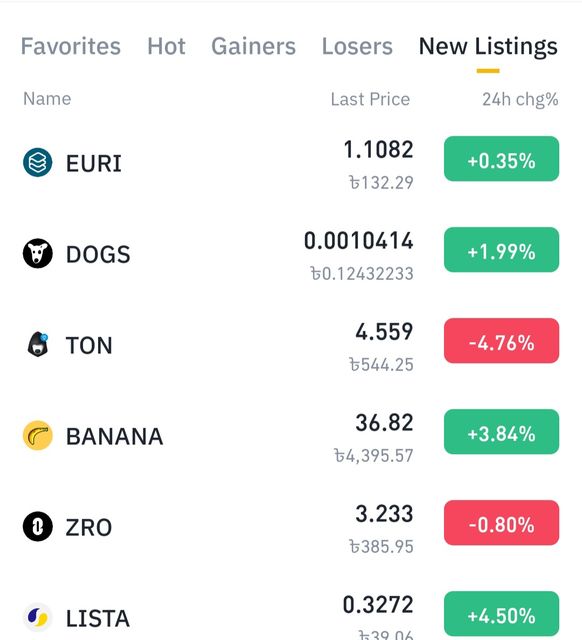
Task: Tap the green +0.35% EURI change badge
Action: (x=501, y=159)
